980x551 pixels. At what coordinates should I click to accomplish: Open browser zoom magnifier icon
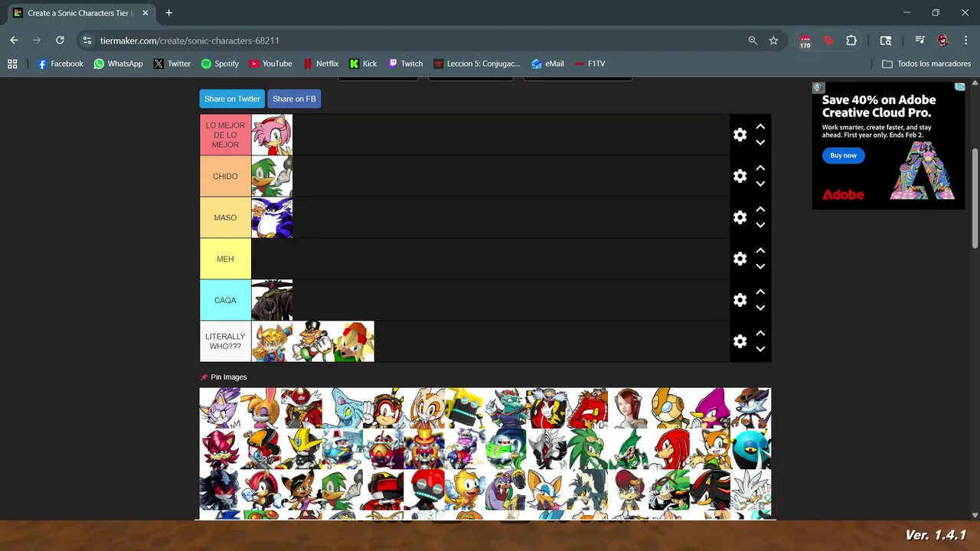click(753, 41)
